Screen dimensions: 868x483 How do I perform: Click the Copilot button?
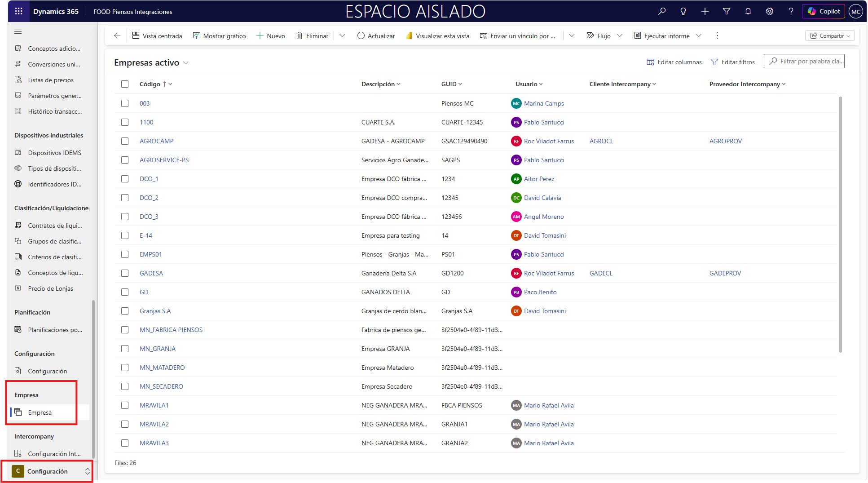point(824,11)
